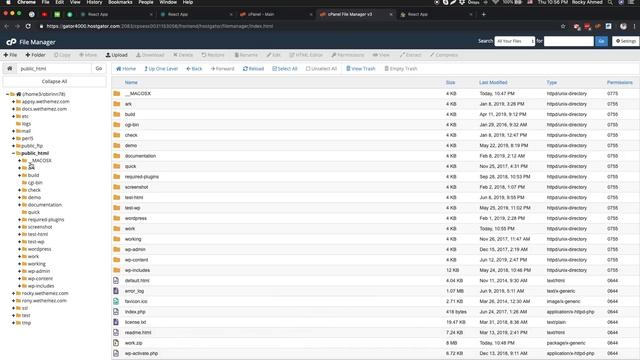Viewport: 640px width, 360px height.
Task: Create a new file with +File
Action: point(10,55)
